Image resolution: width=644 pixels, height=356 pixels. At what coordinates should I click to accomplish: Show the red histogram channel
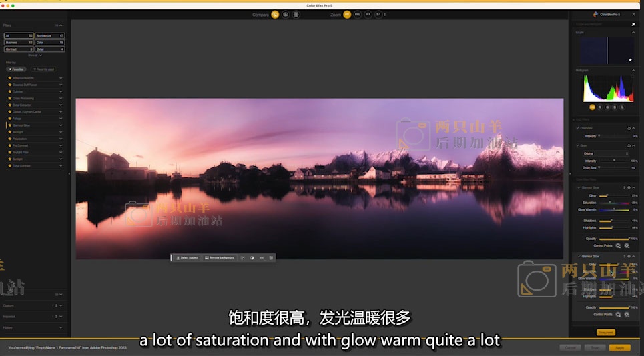600,107
